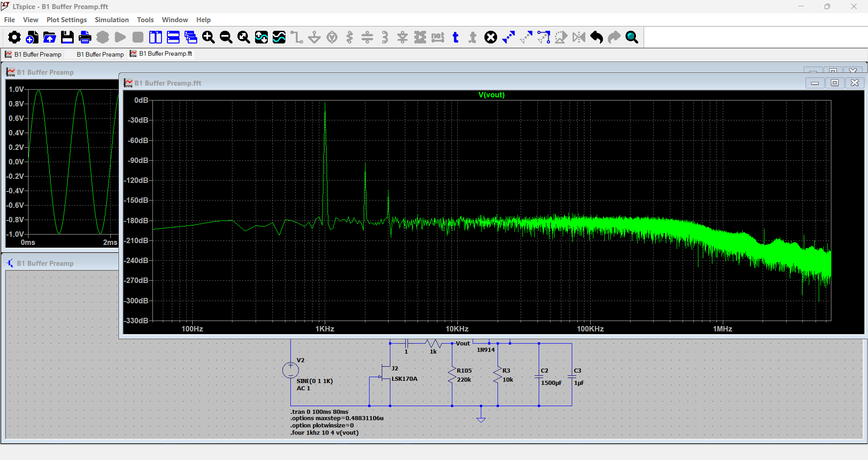Open the Settings gear in the toolbar
The image size is (868, 460).
coord(14,37)
